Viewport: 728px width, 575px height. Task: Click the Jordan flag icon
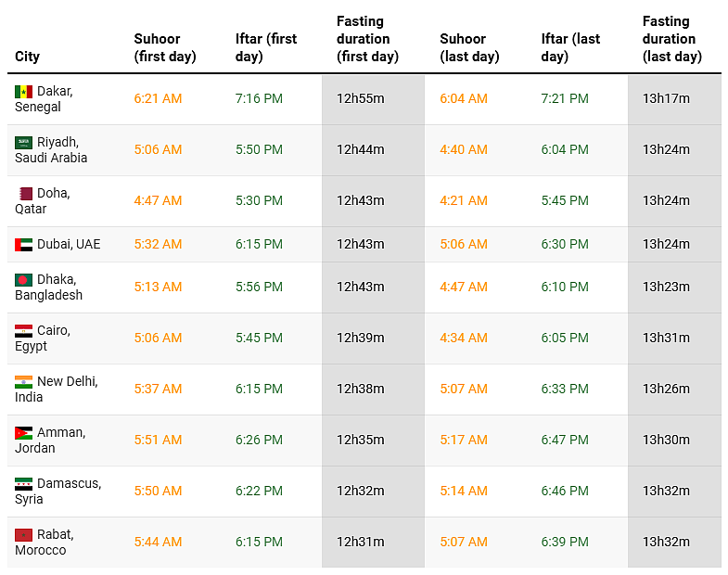pyautogui.click(x=24, y=432)
